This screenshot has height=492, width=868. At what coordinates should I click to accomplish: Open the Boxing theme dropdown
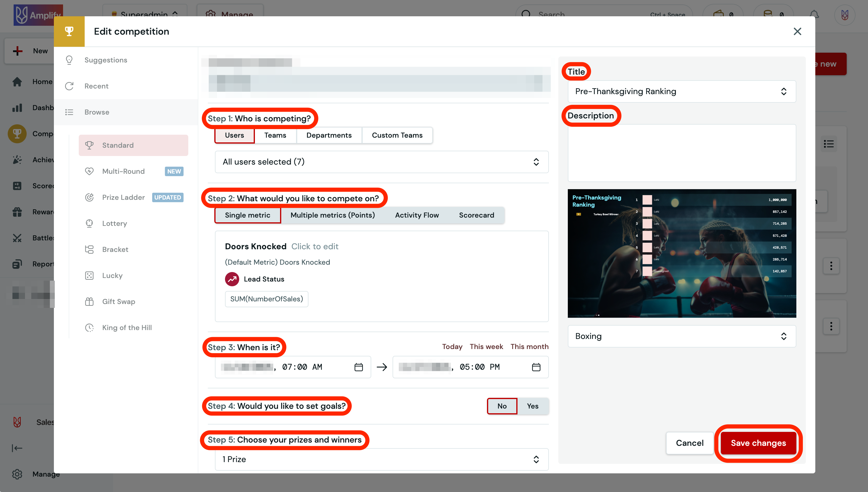[681, 336]
